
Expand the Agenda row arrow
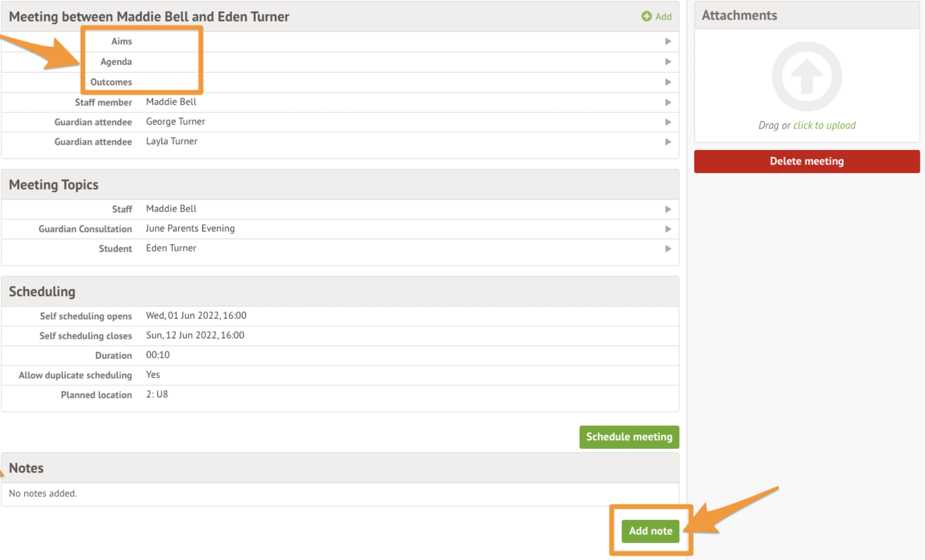tap(668, 62)
